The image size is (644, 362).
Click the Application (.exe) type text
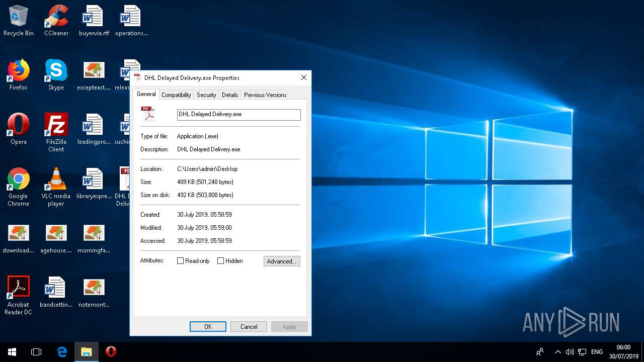(198, 136)
